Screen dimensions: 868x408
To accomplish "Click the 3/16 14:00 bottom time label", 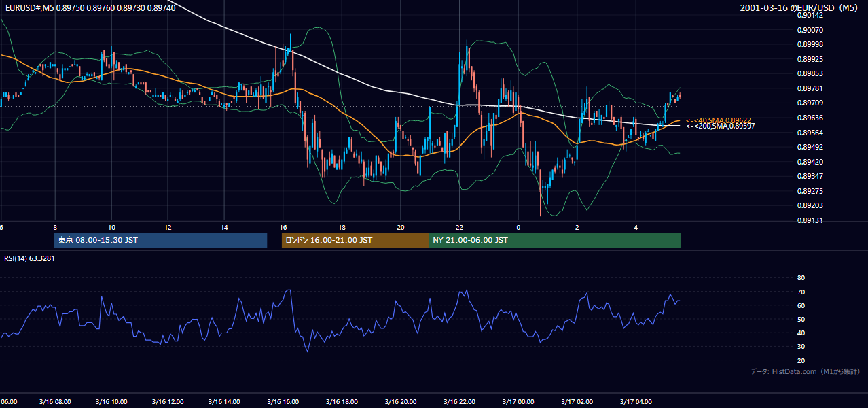I will point(224,402).
